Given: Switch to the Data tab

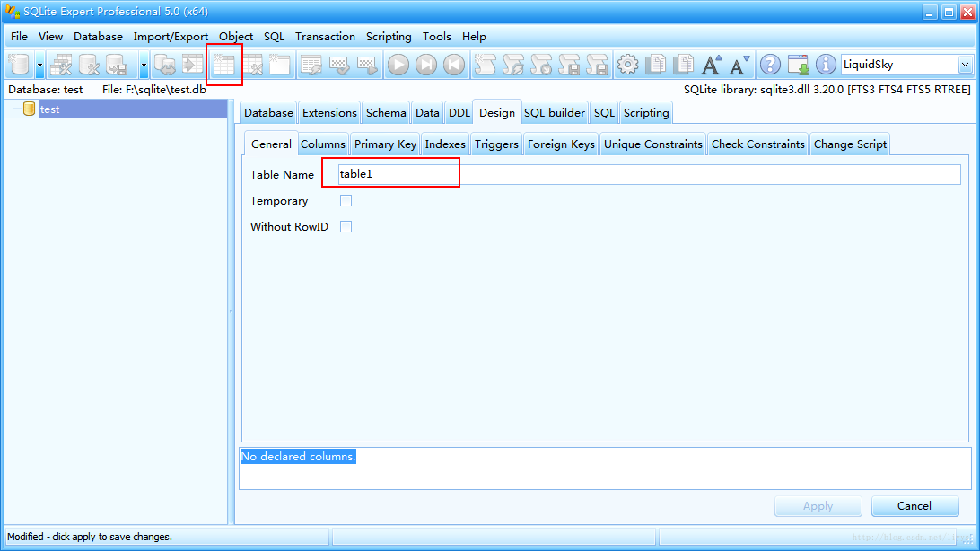Looking at the screenshot, I should pyautogui.click(x=427, y=112).
